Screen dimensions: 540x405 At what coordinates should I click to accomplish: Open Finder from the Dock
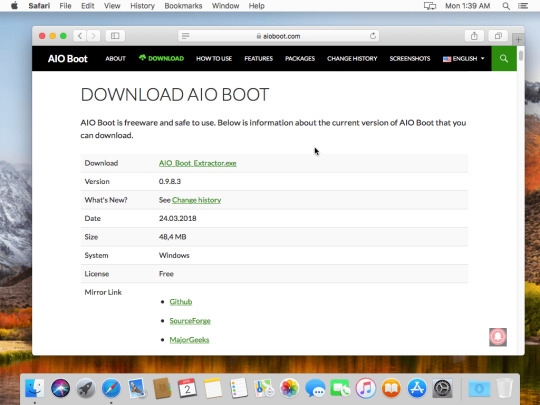(35, 388)
